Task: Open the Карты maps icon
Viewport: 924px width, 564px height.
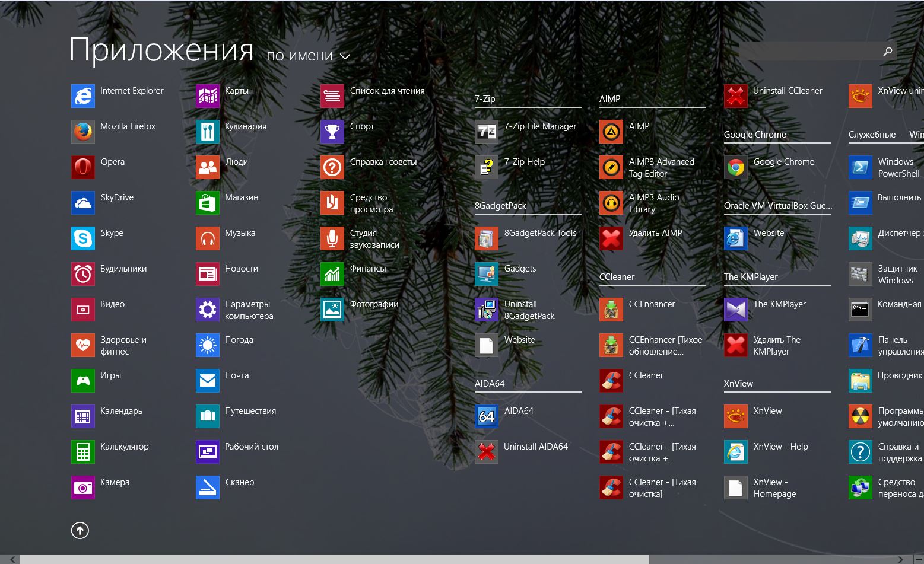Action: [x=208, y=96]
